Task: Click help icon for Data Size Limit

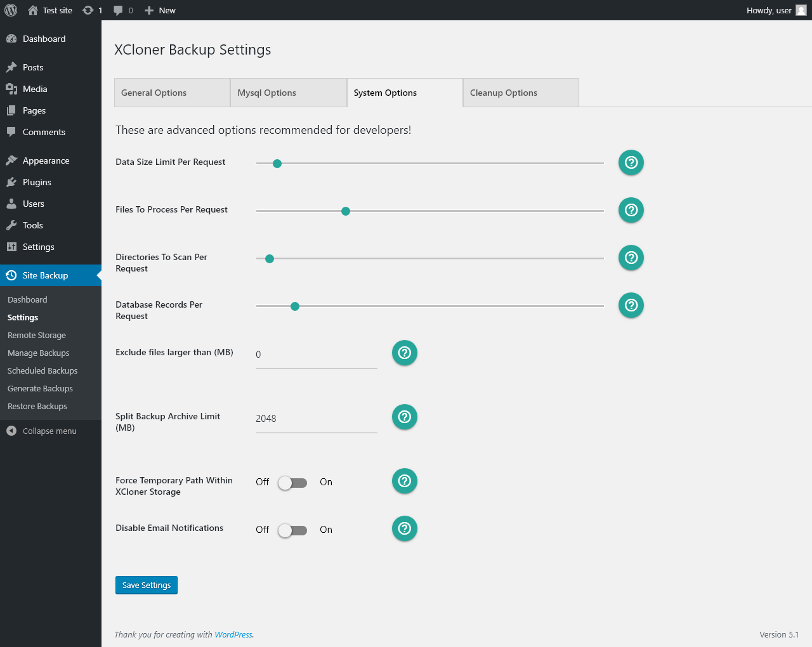Action: pos(631,162)
